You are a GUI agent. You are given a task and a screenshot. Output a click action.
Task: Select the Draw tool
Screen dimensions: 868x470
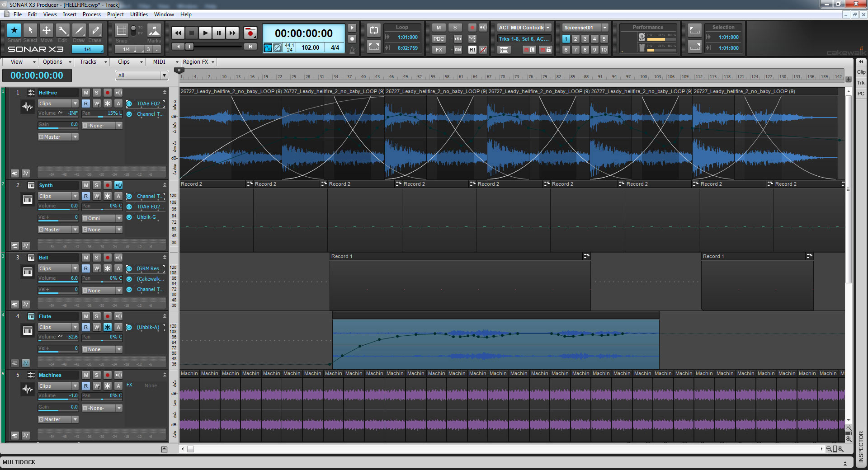tap(79, 30)
